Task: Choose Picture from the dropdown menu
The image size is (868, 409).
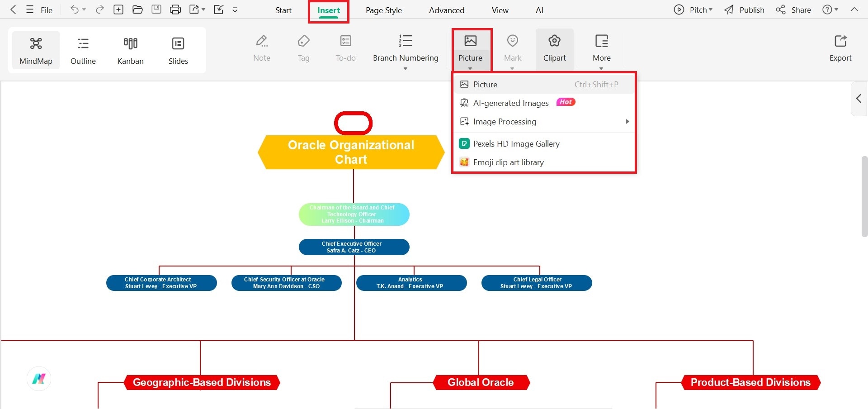Action: point(544,85)
